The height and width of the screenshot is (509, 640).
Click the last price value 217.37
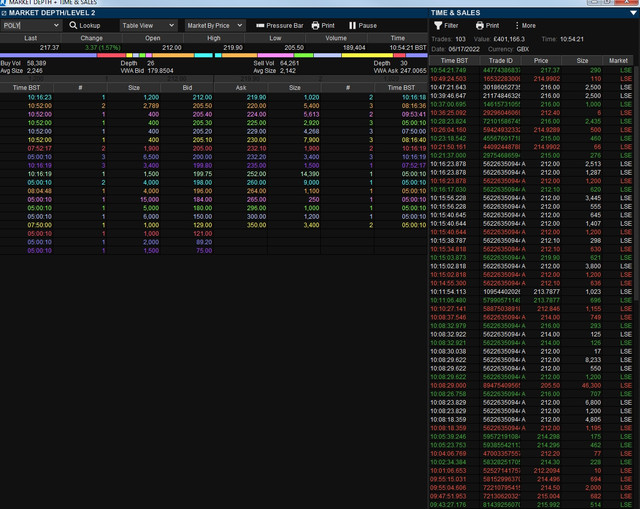[x=49, y=48]
